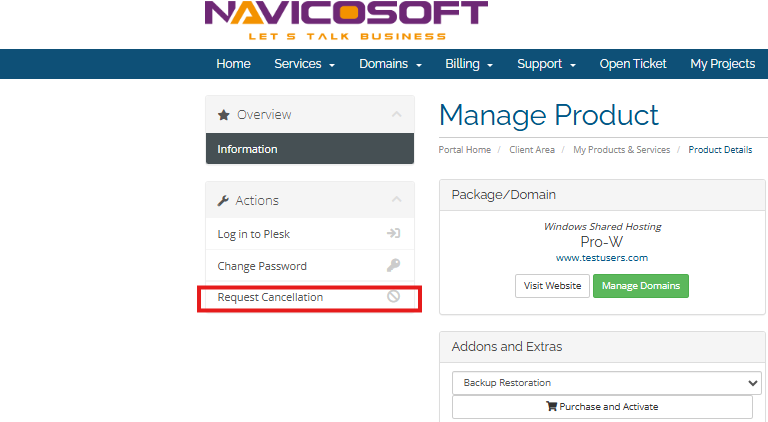Click Open Ticket in top navigation
768x422 pixels.
(x=633, y=64)
